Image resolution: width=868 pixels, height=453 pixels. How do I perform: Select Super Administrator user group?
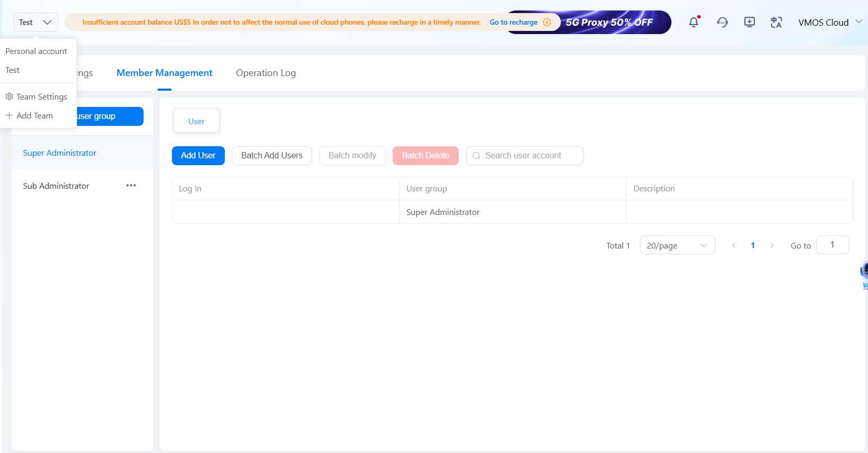(x=82, y=153)
